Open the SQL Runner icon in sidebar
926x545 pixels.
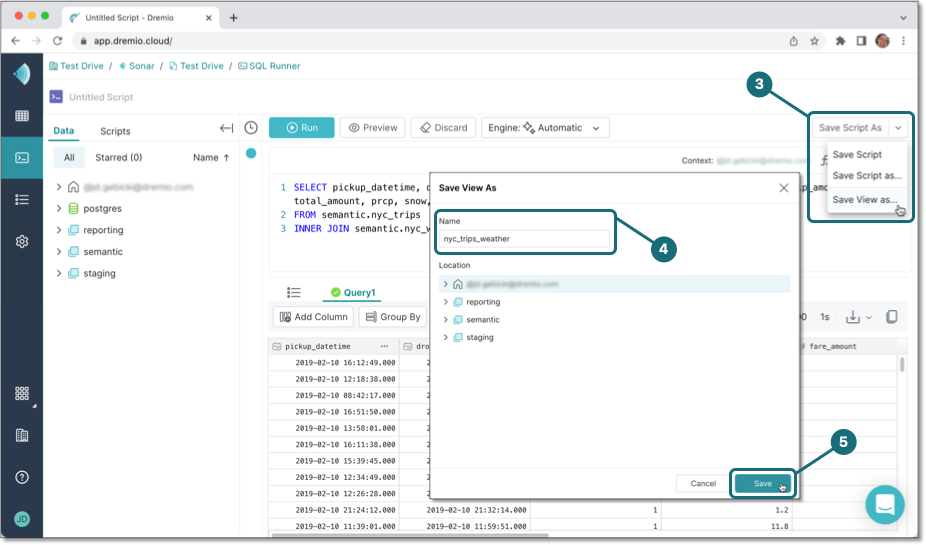pyautogui.click(x=21, y=157)
